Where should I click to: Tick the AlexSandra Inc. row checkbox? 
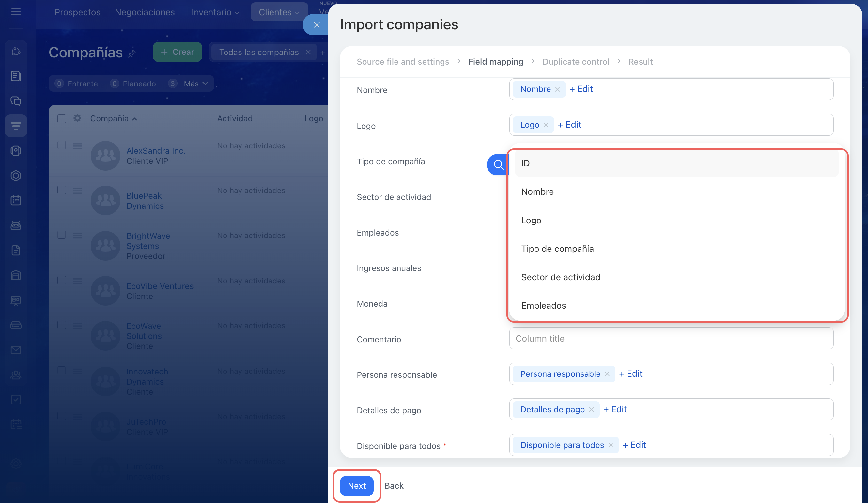pos(62,145)
